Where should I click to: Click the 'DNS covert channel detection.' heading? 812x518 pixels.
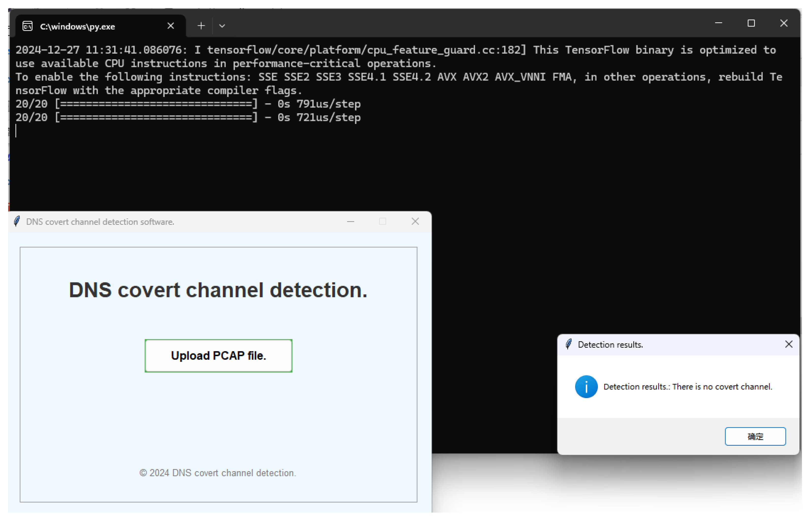click(x=218, y=290)
